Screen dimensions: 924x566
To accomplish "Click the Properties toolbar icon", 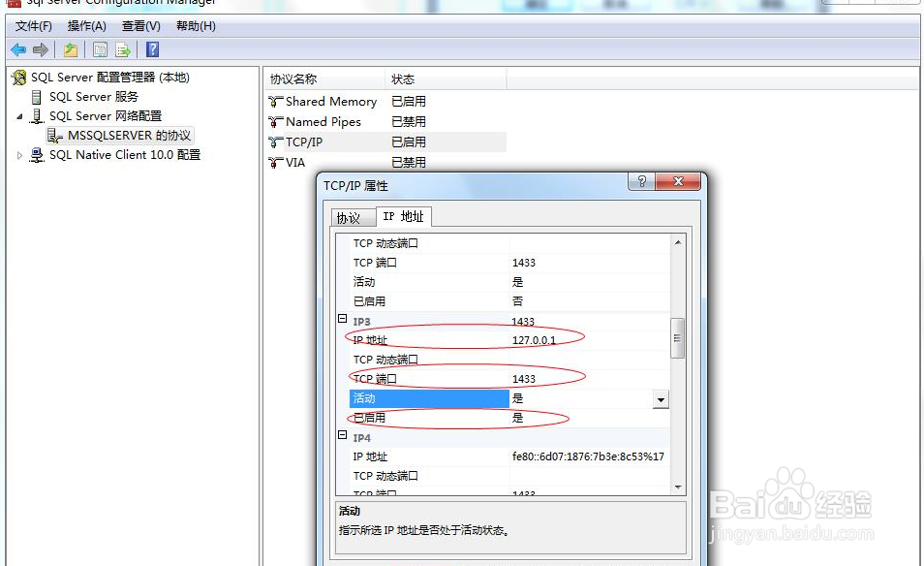I will (x=100, y=50).
